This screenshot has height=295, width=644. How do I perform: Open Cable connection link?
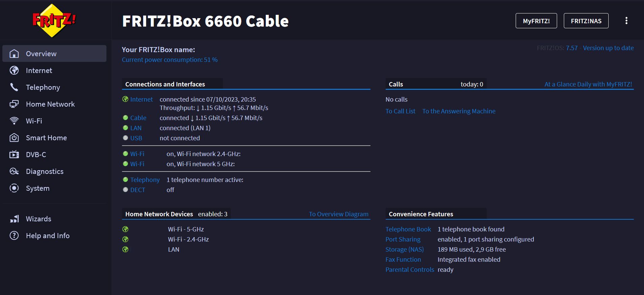coord(138,118)
